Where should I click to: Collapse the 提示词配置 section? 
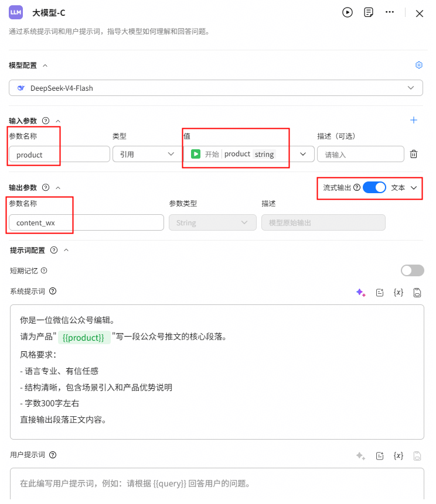[66, 251]
